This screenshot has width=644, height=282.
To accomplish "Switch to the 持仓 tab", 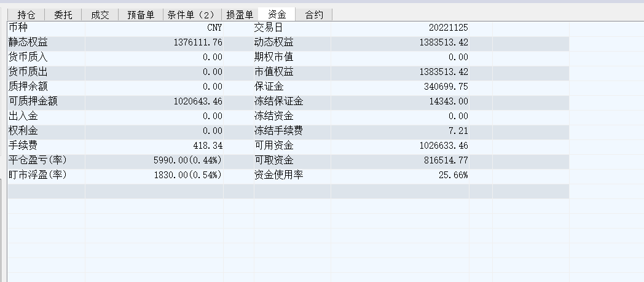I will [26, 15].
